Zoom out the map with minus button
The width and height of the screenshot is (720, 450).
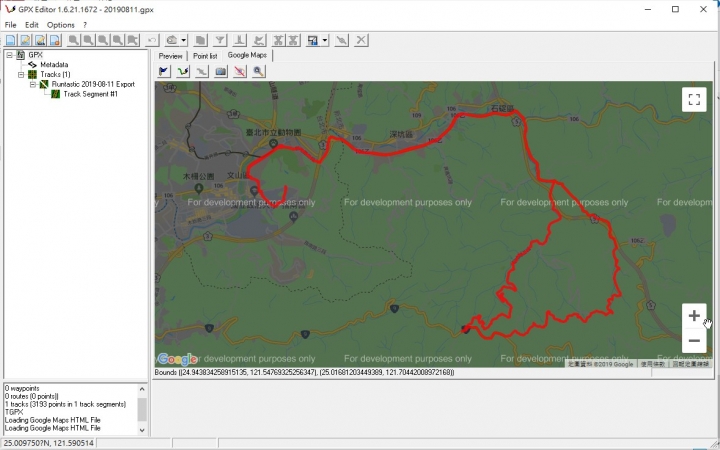(x=694, y=341)
